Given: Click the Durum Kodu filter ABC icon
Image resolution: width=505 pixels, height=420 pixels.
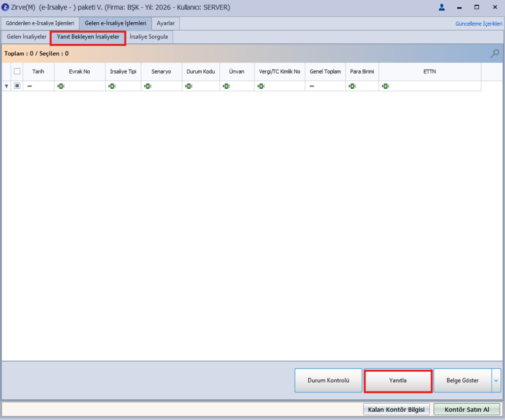Looking at the screenshot, I should [189, 86].
